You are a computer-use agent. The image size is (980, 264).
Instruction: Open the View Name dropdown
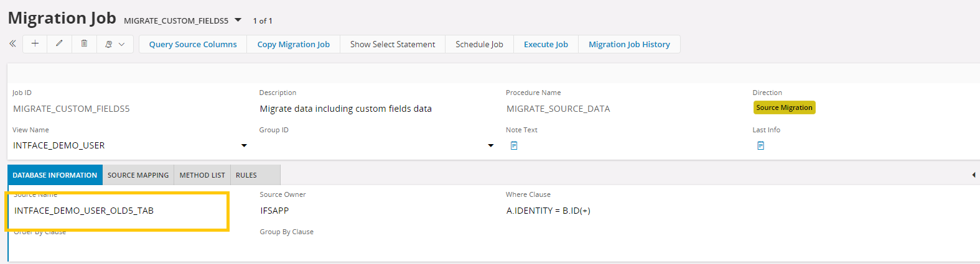[244, 145]
